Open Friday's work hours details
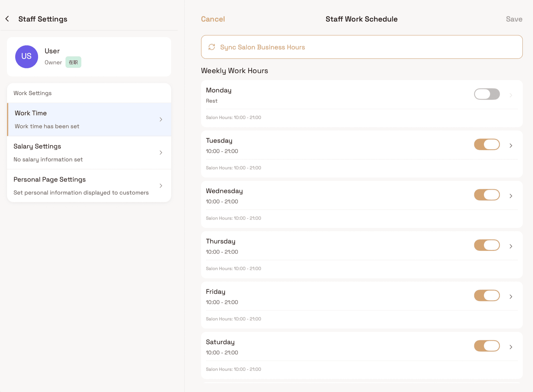533x392 pixels. pos(511,296)
